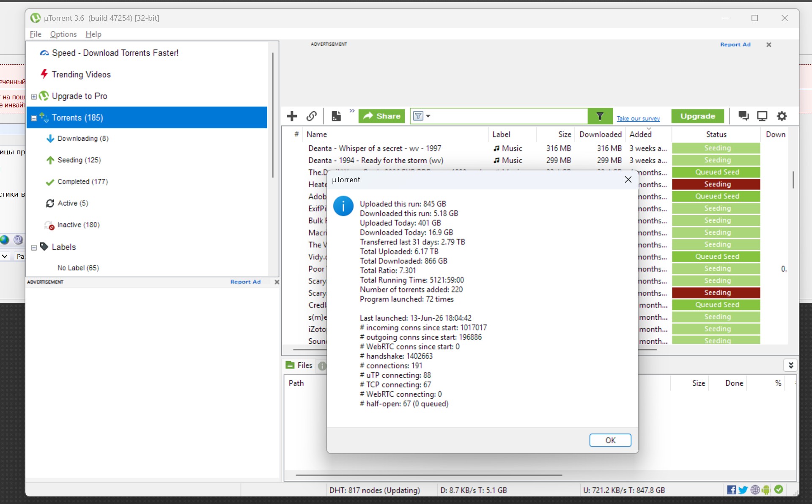Open the speech bubbles chat icon
Image resolution: width=812 pixels, height=504 pixels.
pos(743,116)
